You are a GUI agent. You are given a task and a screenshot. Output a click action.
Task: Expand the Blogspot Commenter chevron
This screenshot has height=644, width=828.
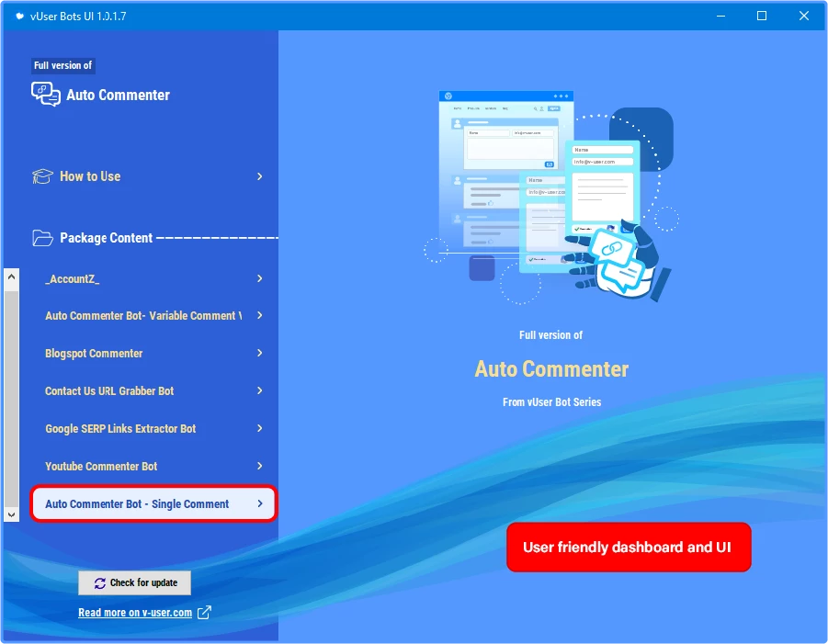tap(260, 353)
